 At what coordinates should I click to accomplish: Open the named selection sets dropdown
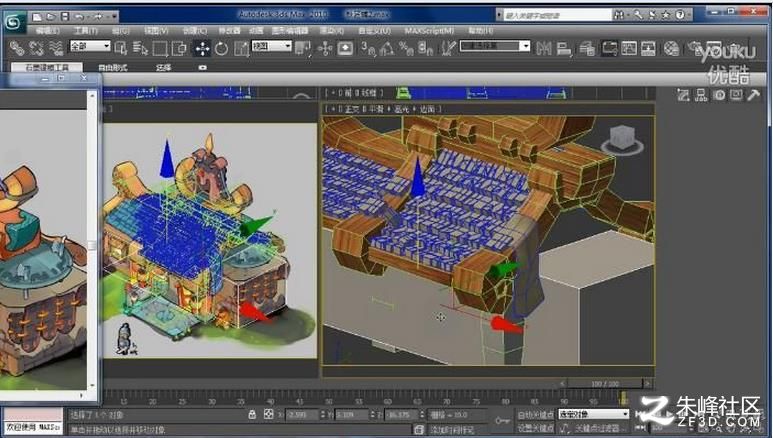coord(495,46)
